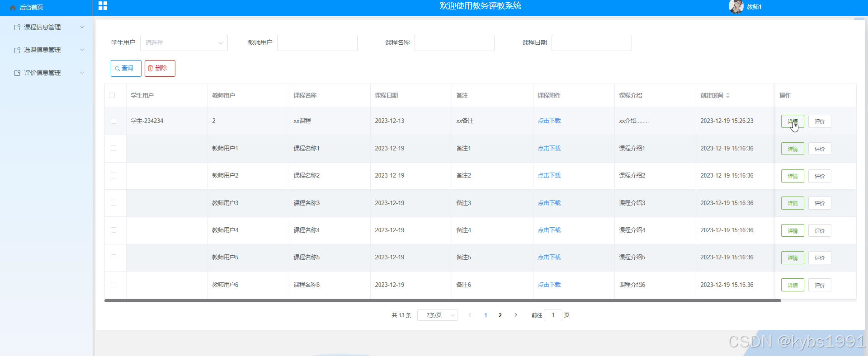Focus the 前往 page number input
The width and height of the screenshot is (868, 356).
[x=553, y=315]
